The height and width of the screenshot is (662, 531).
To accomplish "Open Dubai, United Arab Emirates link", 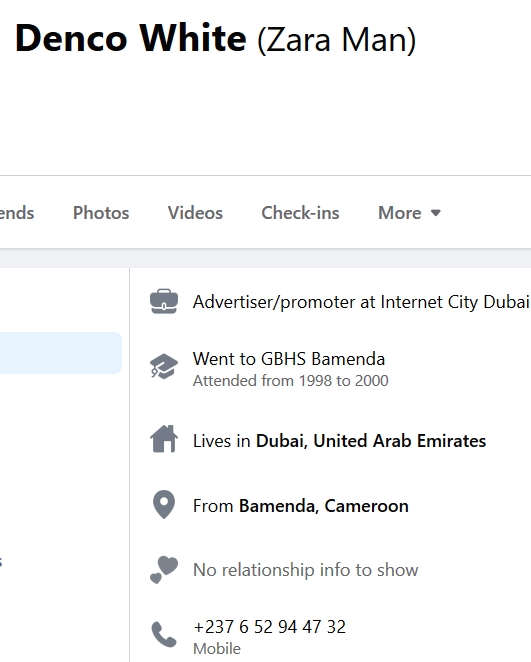I will (371, 441).
